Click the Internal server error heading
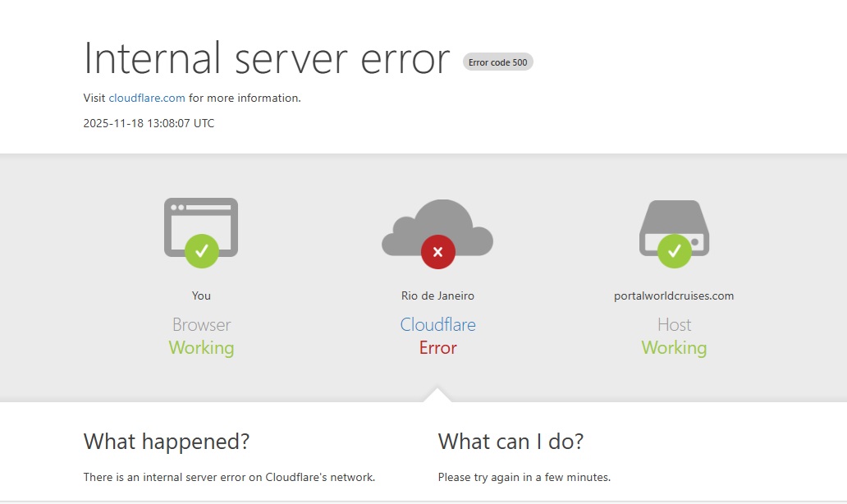This screenshot has width=847, height=504. pos(267,58)
